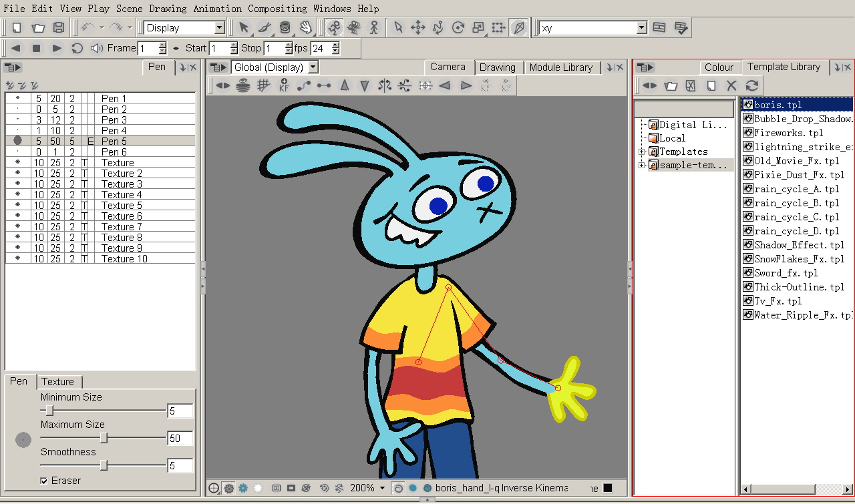Screen dimensions: 855x504
Task: Play the animation backward
Action: 16,48
